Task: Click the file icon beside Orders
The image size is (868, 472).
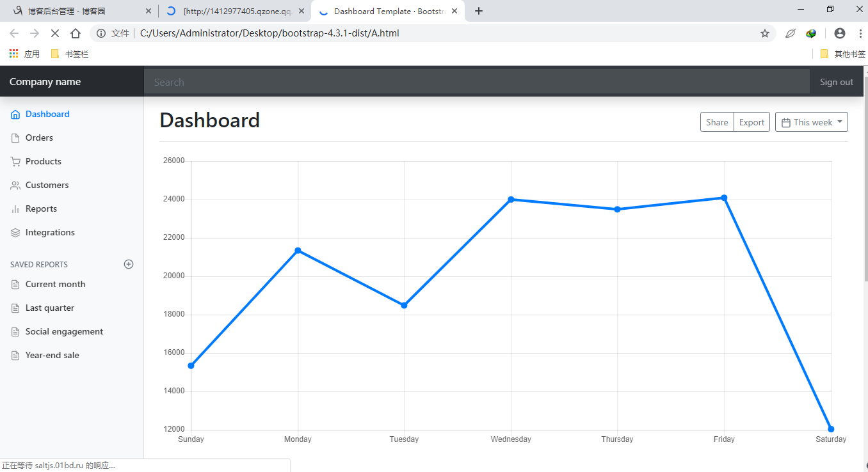Action: [16, 138]
